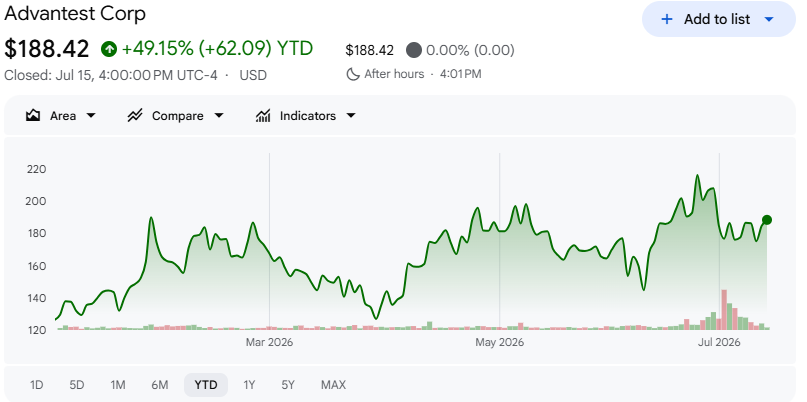
Task: Click the after-hours $188.42 price
Action: pyautogui.click(x=370, y=50)
